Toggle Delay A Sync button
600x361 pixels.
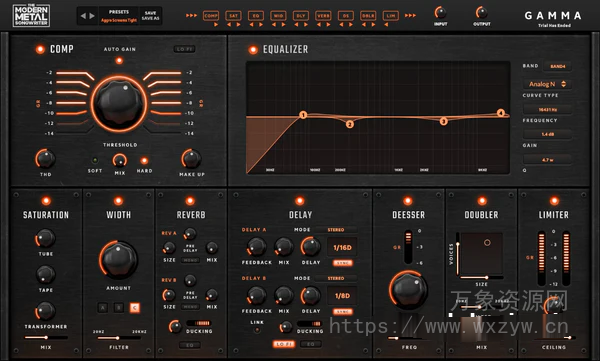point(342,263)
